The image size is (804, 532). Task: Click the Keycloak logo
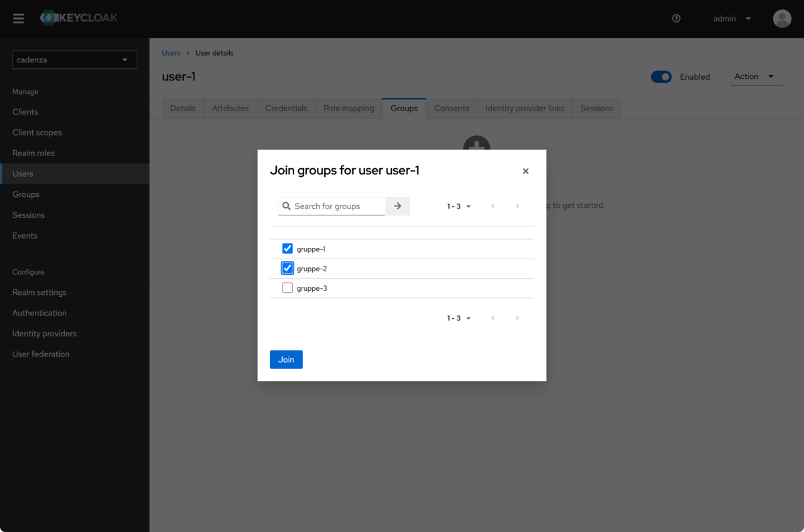pyautogui.click(x=78, y=18)
